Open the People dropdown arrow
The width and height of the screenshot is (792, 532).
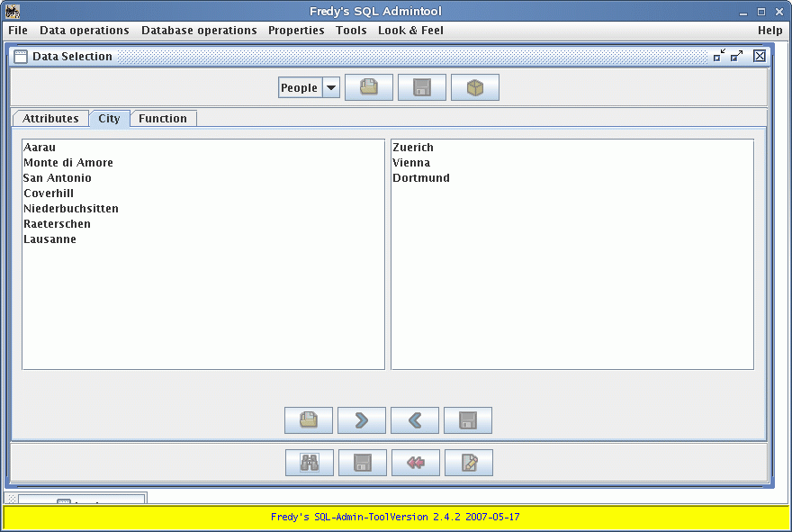pyautogui.click(x=330, y=88)
